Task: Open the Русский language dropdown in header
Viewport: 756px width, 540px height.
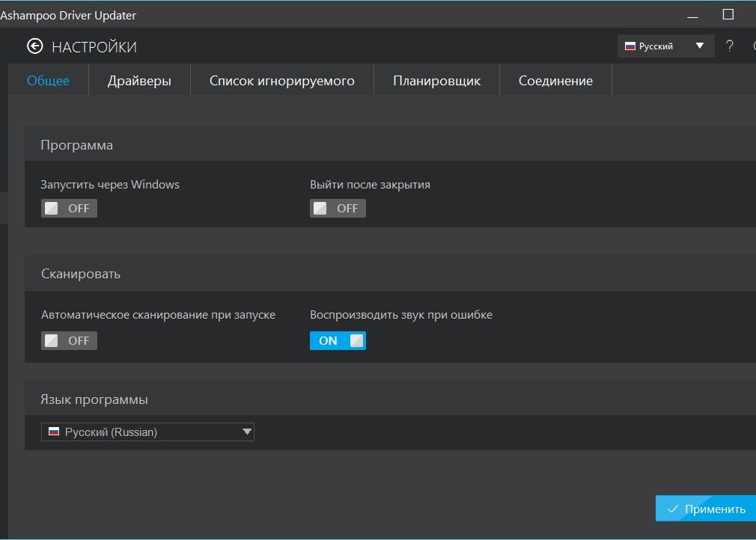Action: pos(666,46)
